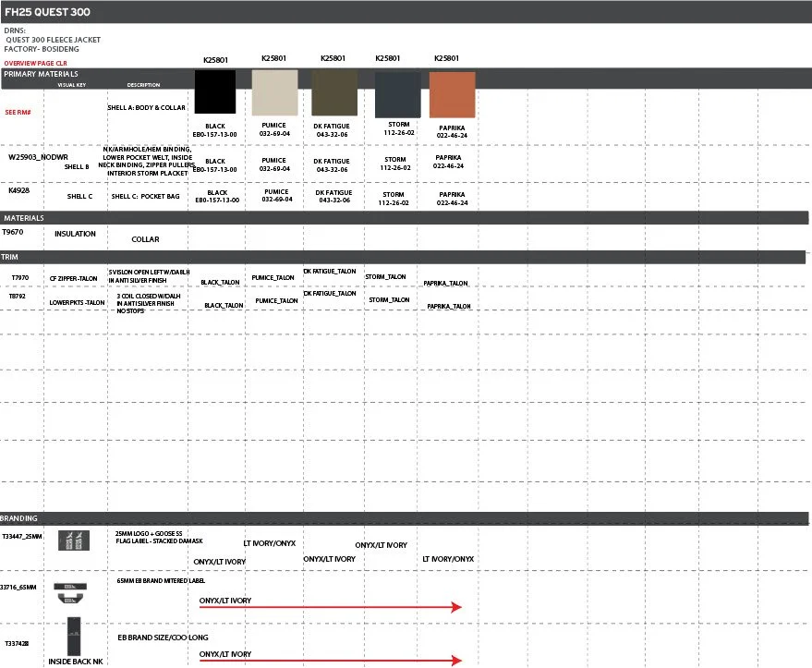Select the 25MM LOGO + GOOSE SS description

pos(159,537)
